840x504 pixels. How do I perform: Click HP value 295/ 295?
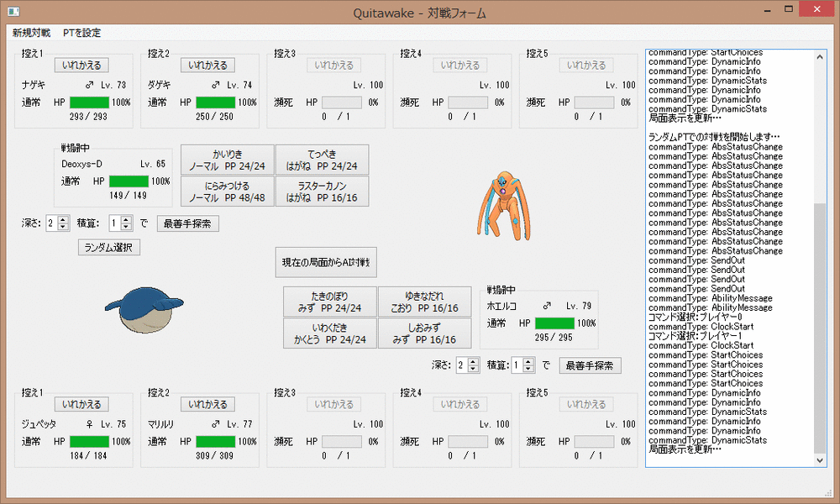(554, 338)
